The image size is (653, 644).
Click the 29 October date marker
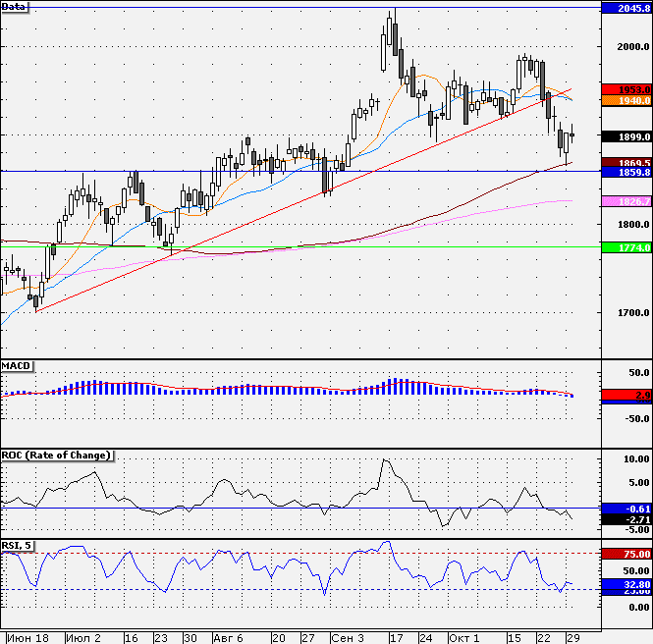pyautogui.click(x=573, y=638)
